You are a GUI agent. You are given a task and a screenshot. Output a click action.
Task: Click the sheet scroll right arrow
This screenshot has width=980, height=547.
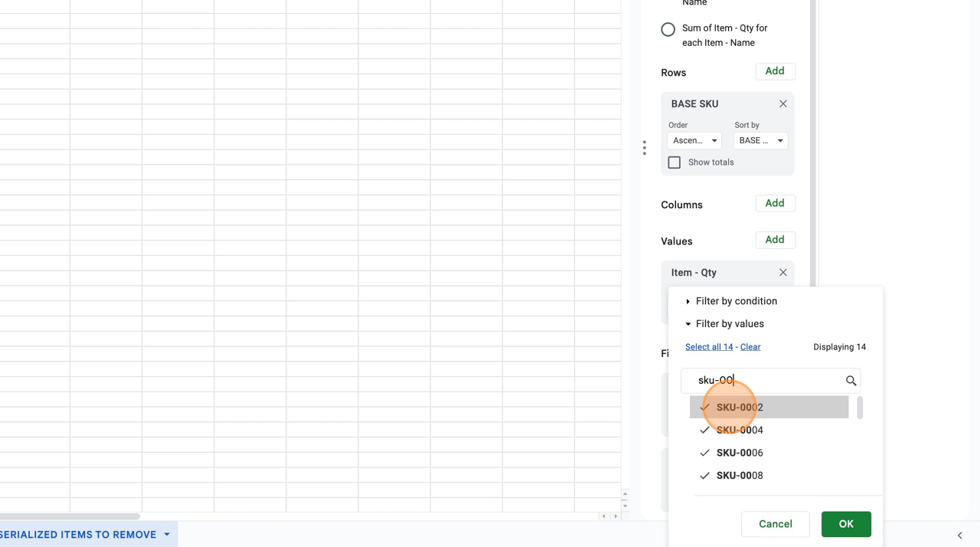tap(616, 516)
